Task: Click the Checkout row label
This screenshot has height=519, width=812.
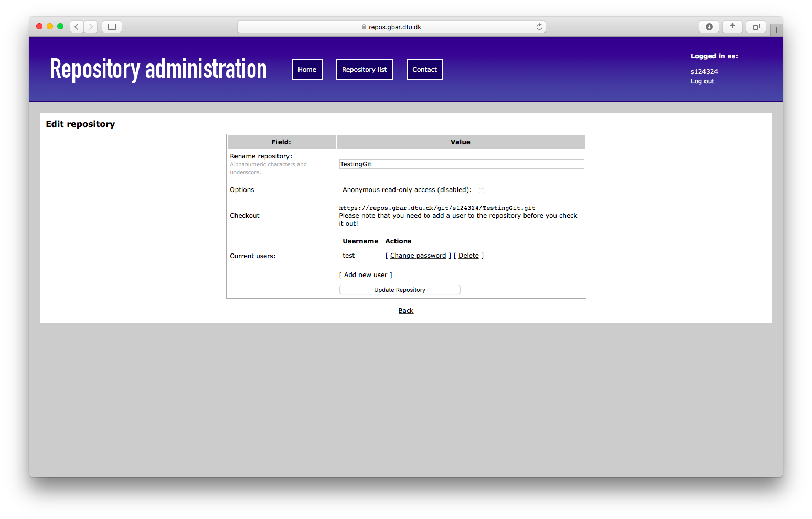Action: [244, 216]
